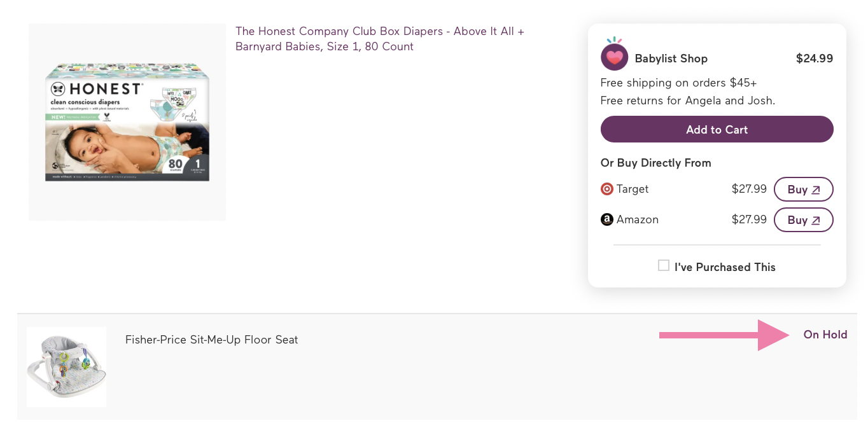Click the Target retailer name
This screenshot has width=868, height=430.
point(633,189)
